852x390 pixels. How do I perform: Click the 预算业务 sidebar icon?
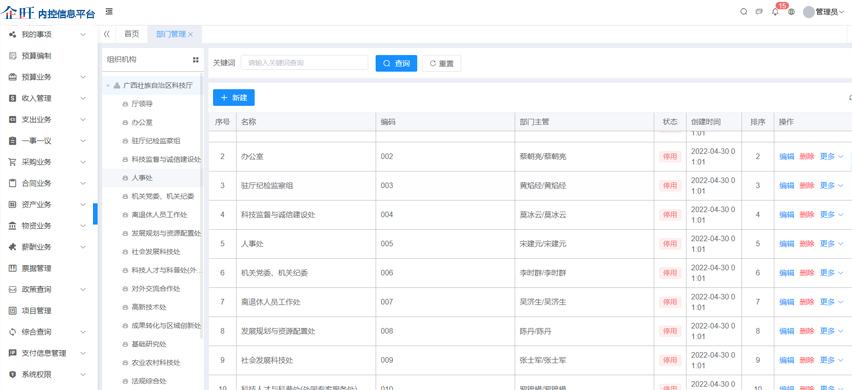(x=12, y=77)
